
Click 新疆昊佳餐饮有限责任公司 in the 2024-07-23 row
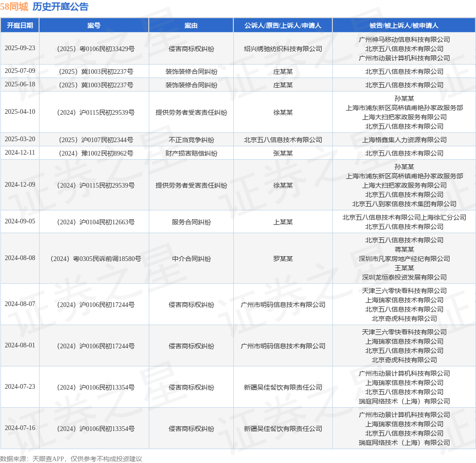tap(283, 387)
